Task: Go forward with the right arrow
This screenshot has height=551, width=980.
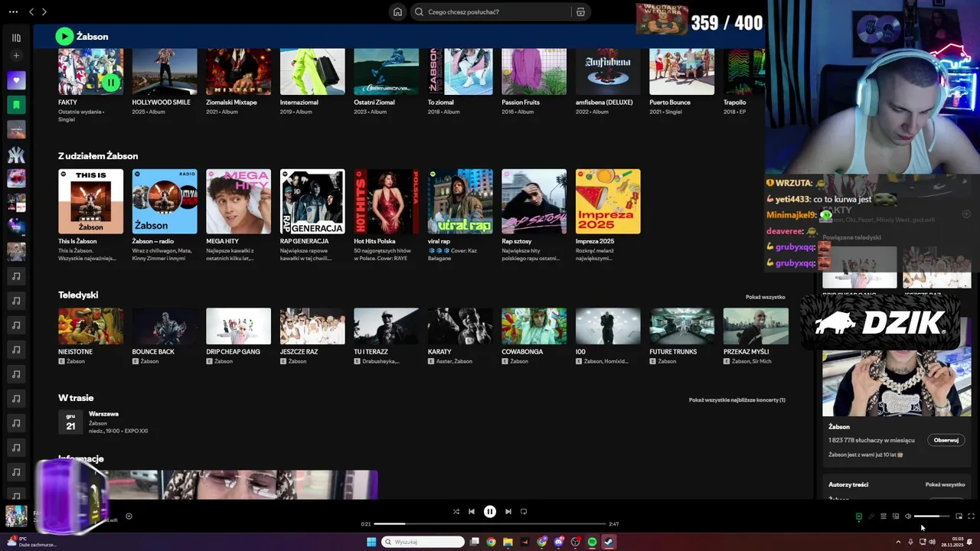Action: click(44, 11)
